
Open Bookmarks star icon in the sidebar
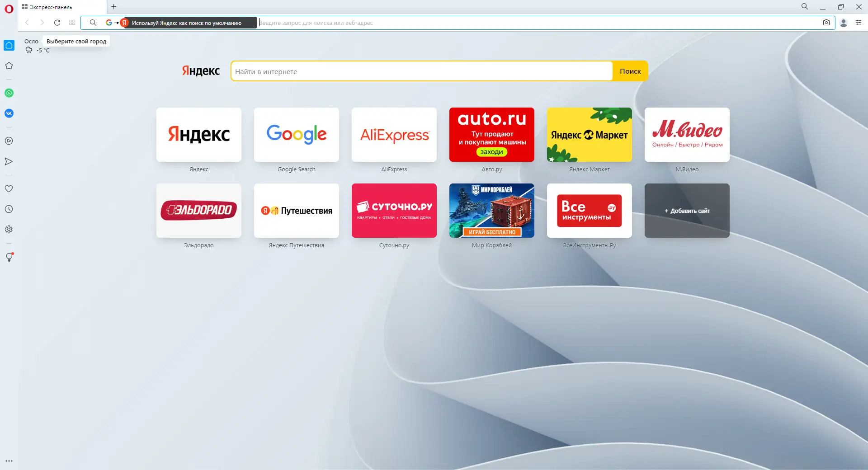[x=9, y=66]
